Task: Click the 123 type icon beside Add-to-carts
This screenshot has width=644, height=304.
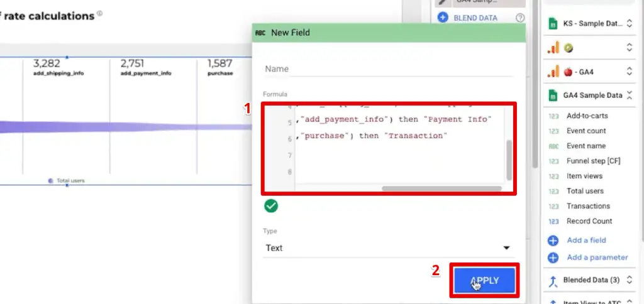Action: pos(553,116)
